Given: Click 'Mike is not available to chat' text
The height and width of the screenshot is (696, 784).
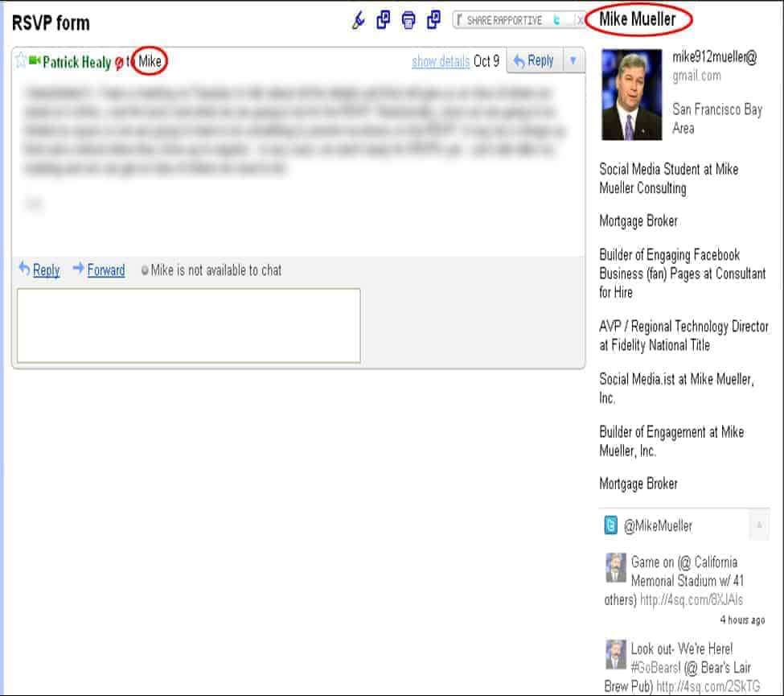Looking at the screenshot, I should coord(216,270).
